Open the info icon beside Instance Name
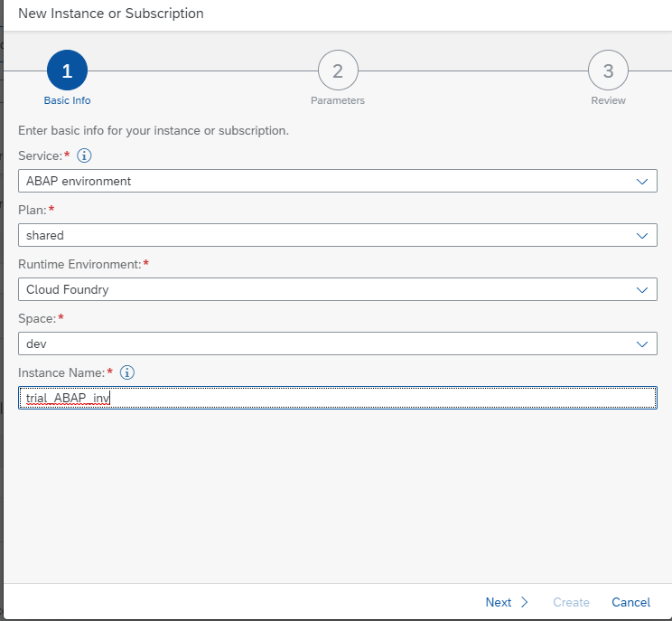Viewport: 672px width, 621px height. [127, 372]
